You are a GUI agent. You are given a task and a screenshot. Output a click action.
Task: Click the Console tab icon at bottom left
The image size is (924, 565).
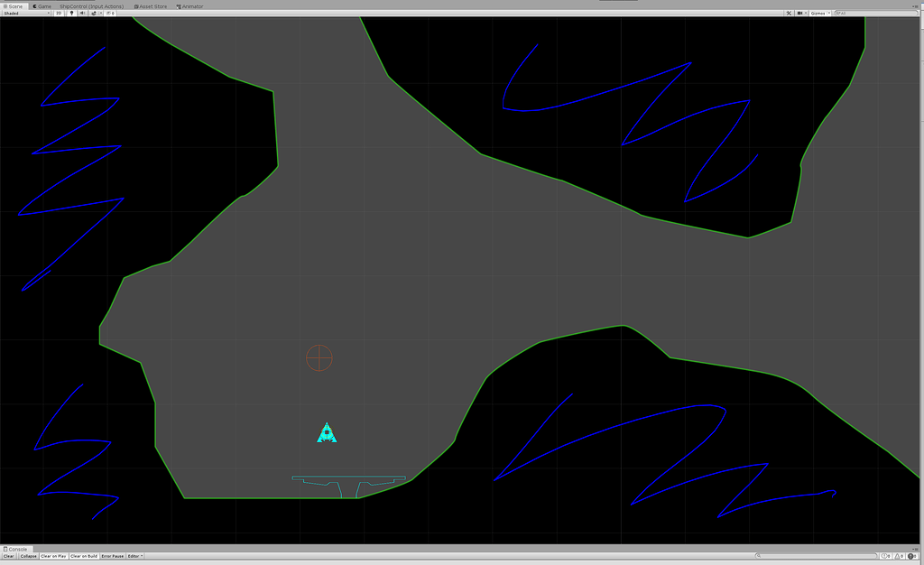click(16, 549)
